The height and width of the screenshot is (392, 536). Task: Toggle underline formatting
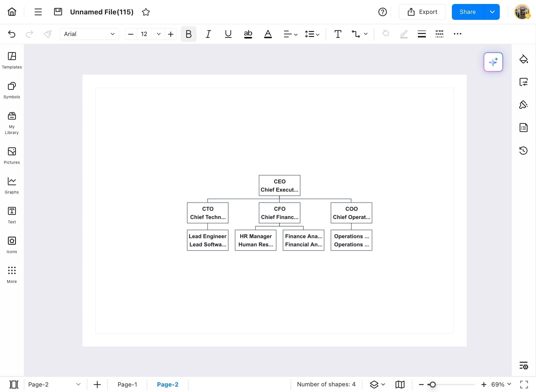[x=228, y=34]
